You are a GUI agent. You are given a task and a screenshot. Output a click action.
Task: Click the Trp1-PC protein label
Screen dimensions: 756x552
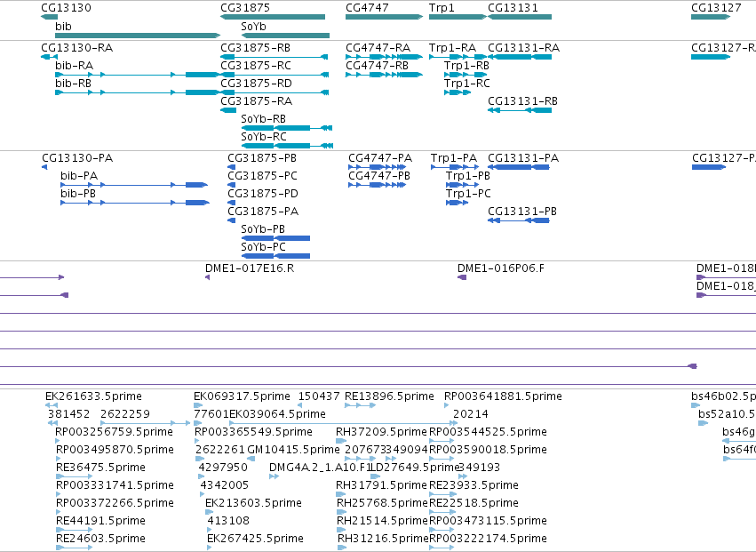(469, 194)
